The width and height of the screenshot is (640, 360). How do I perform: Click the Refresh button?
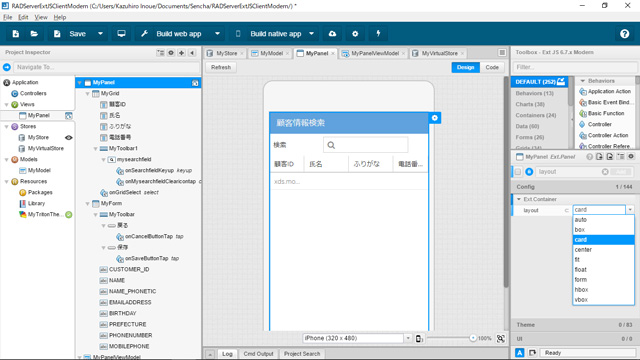point(221,67)
